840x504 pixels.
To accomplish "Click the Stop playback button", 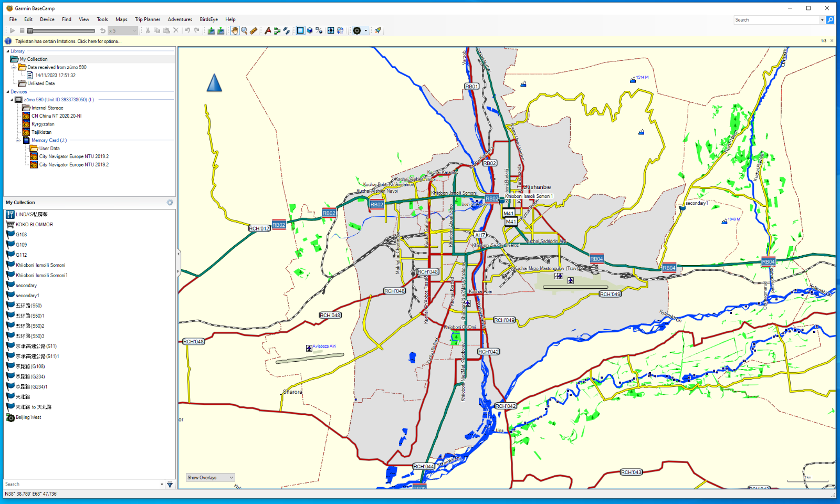I will click(22, 30).
